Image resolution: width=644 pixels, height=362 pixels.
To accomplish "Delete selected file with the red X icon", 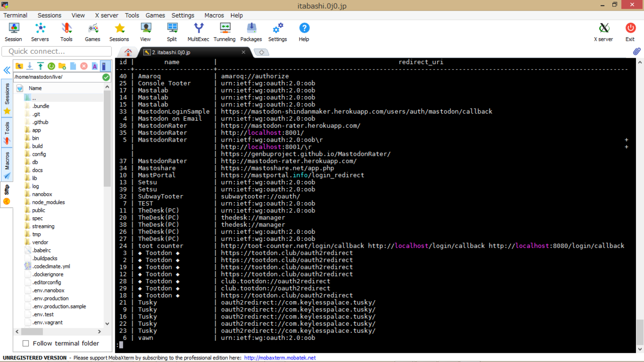I will point(84,66).
